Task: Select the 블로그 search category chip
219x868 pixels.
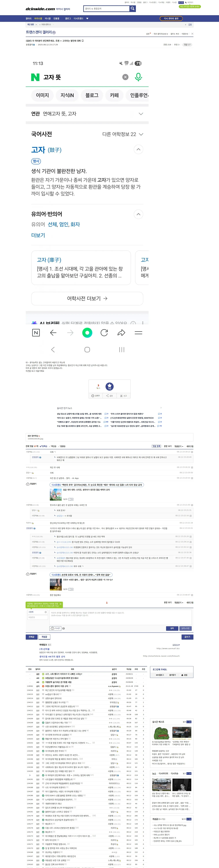Action: click(92, 95)
